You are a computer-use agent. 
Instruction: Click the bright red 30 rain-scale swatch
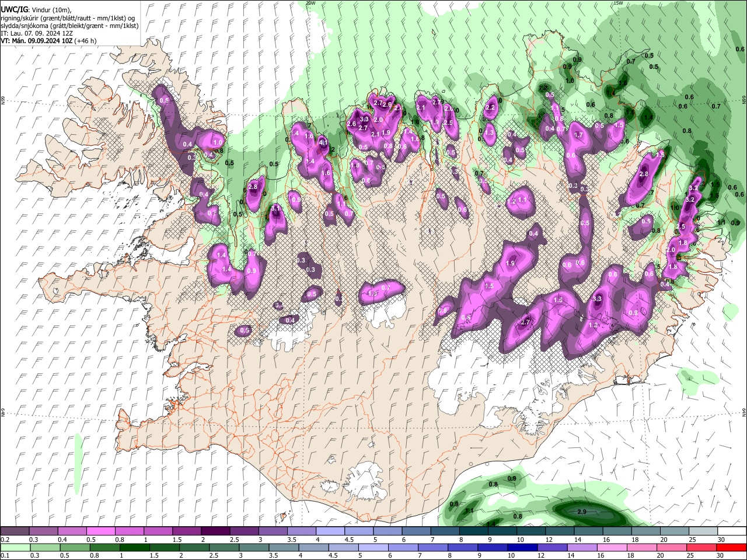pyautogui.click(x=732, y=547)
